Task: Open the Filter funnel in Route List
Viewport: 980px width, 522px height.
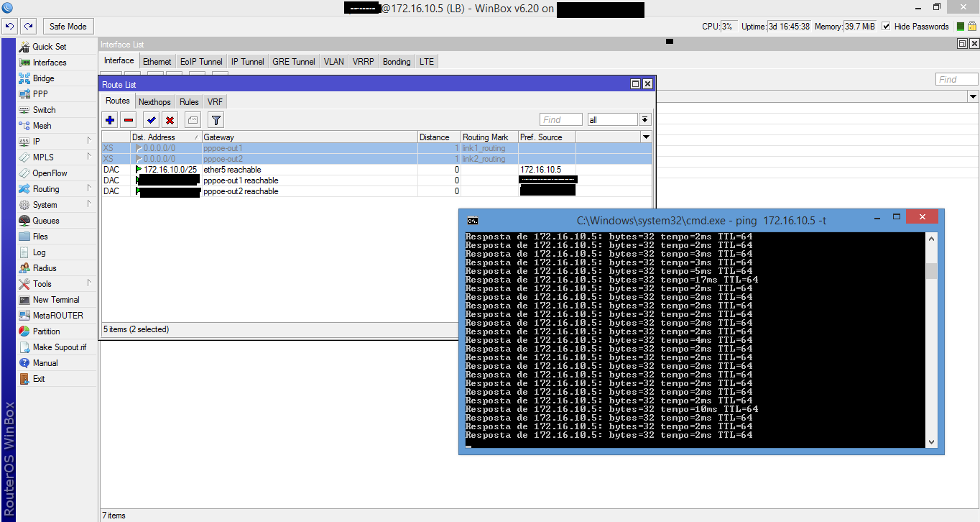Action: [x=216, y=120]
